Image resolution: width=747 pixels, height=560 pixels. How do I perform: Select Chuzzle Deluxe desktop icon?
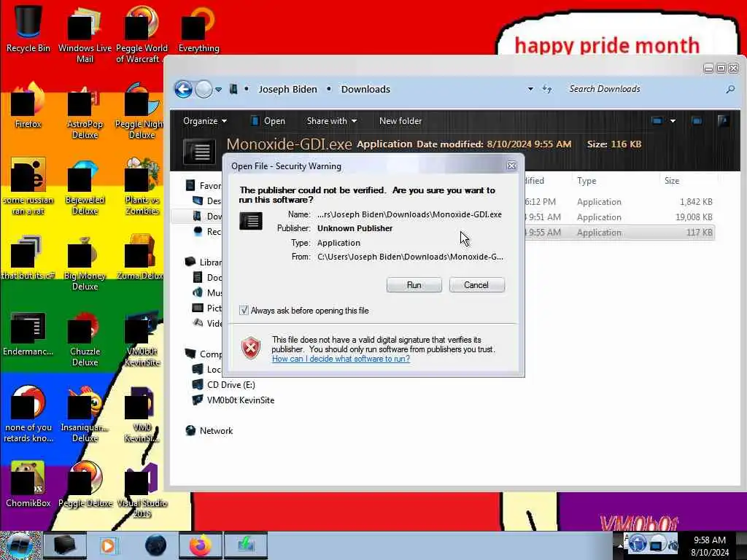click(85, 338)
